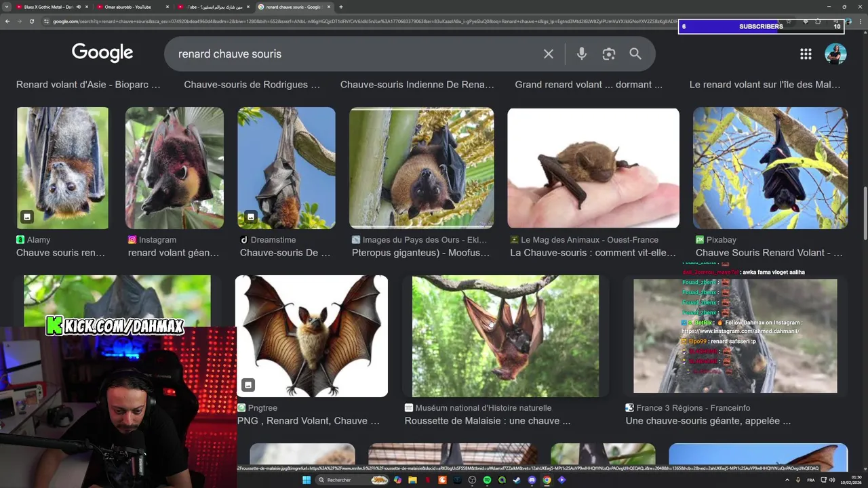This screenshot has width=868, height=488.
Task: Click the browser back arrow
Action: tap(7, 21)
